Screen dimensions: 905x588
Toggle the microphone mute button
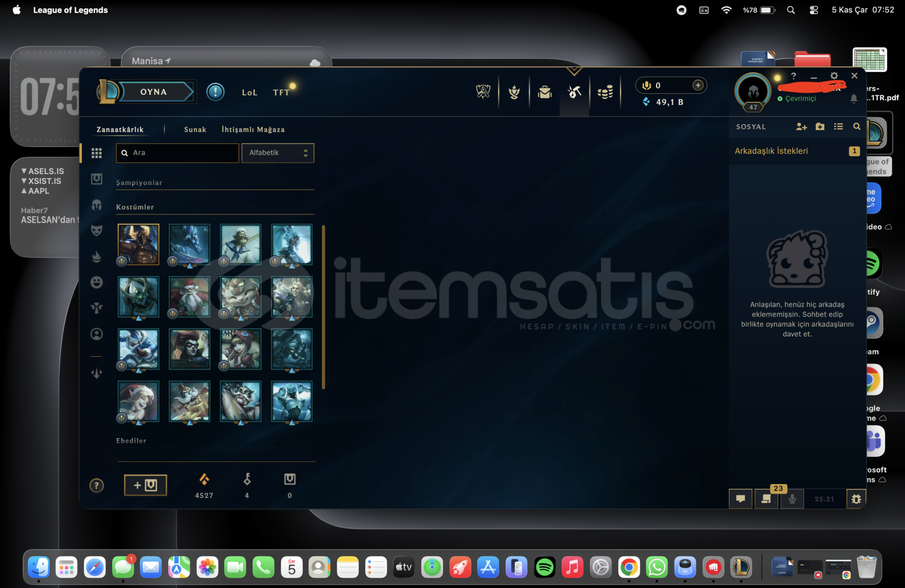(x=792, y=499)
